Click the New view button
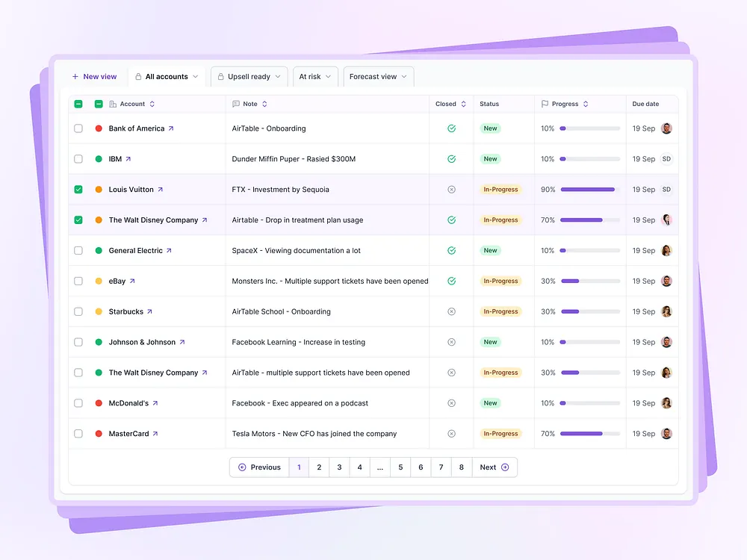747x560 pixels. click(x=94, y=76)
